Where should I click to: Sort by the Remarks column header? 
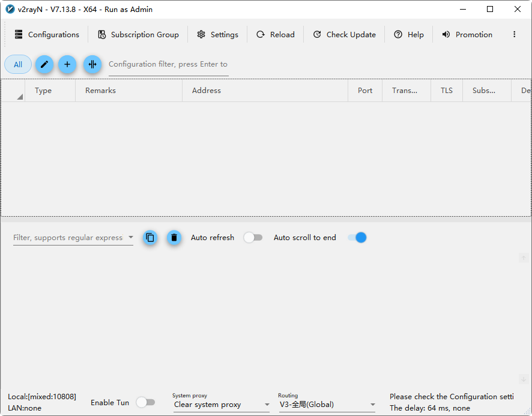click(128, 91)
